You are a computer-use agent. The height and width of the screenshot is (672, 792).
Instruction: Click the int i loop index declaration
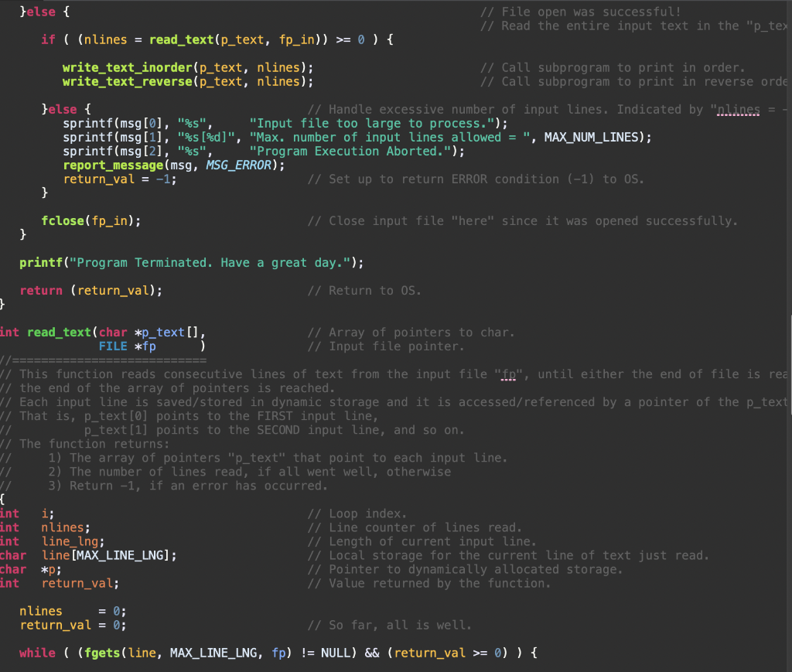(x=27, y=514)
